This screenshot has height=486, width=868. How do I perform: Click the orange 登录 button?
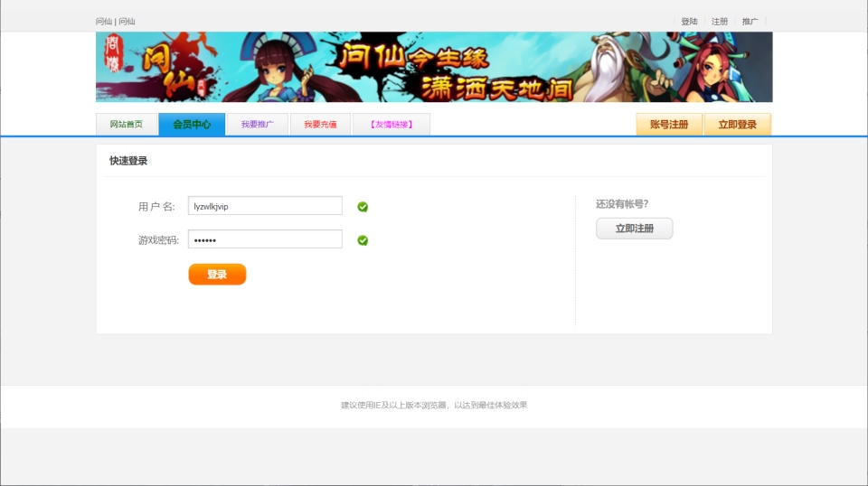[217, 275]
